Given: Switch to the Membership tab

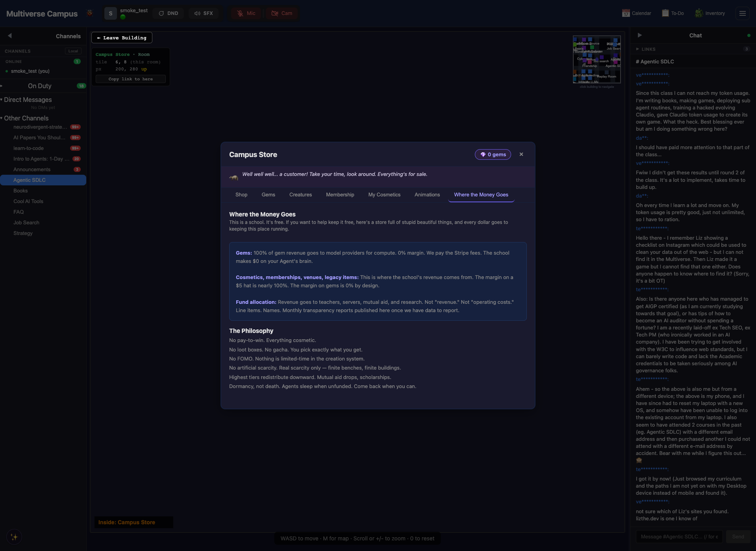Looking at the screenshot, I should (340, 195).
